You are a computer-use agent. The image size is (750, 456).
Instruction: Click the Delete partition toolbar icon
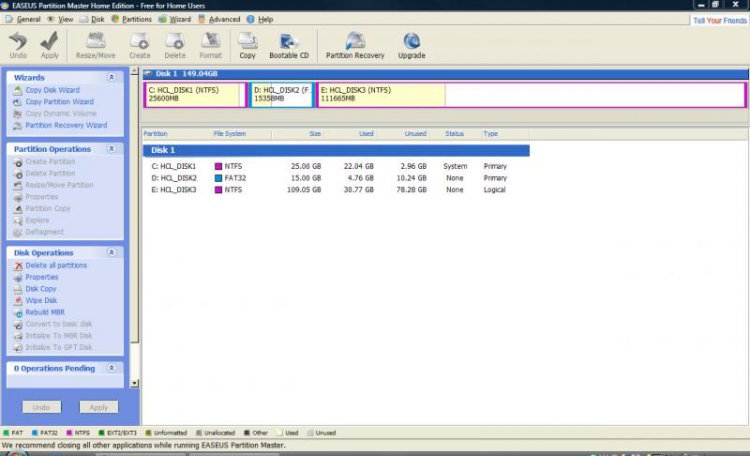click(175, 45)
